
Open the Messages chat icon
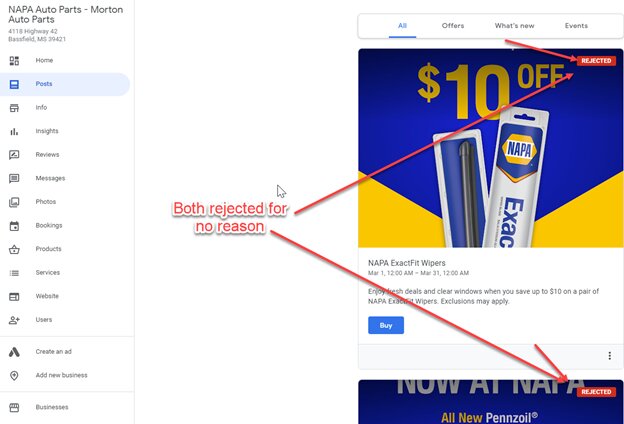[x=14, y=178]
